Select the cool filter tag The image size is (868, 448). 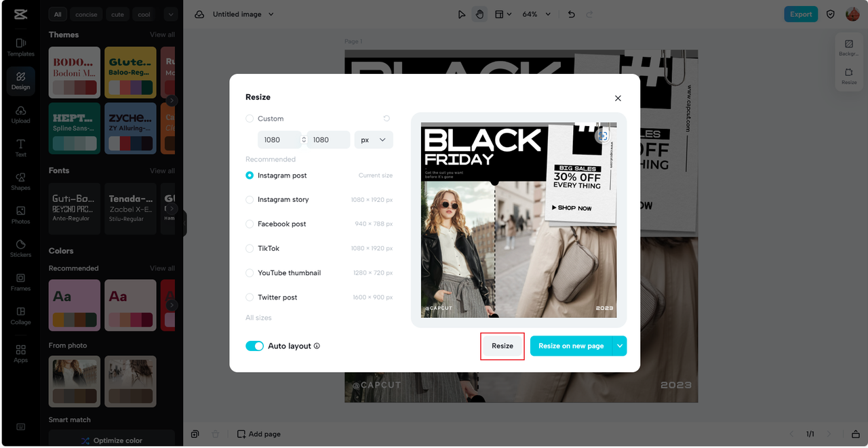144,14
